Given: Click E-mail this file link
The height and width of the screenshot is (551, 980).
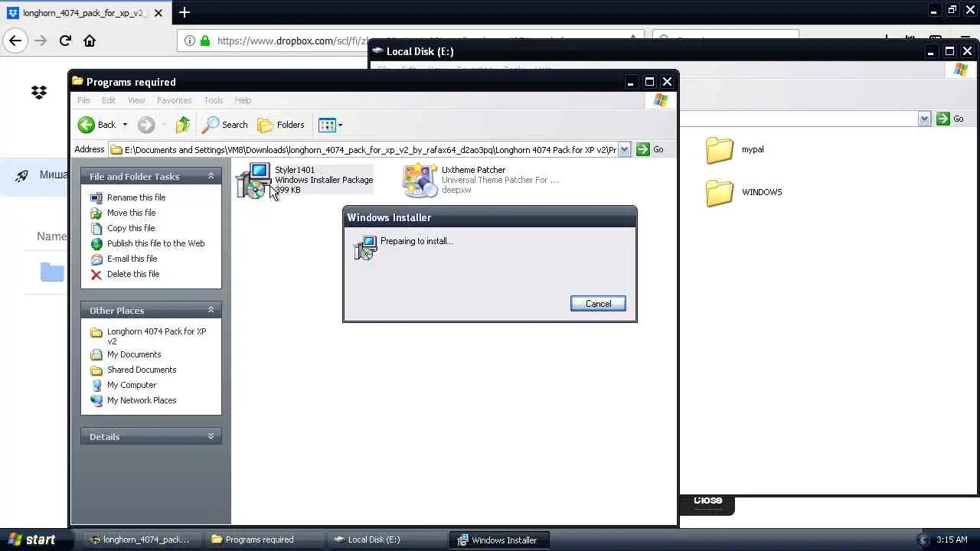Looking at the screenshot, I should (132, 259).
